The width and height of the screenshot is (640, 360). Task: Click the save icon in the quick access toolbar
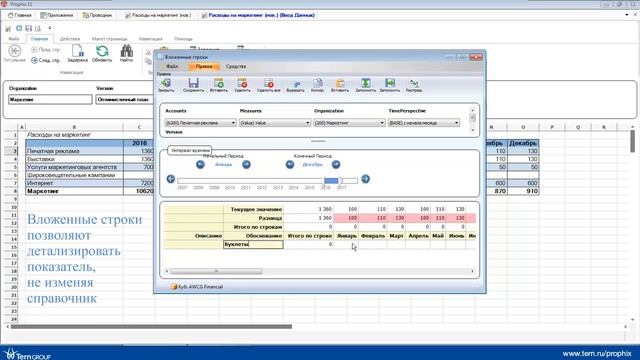pos(28,28)
